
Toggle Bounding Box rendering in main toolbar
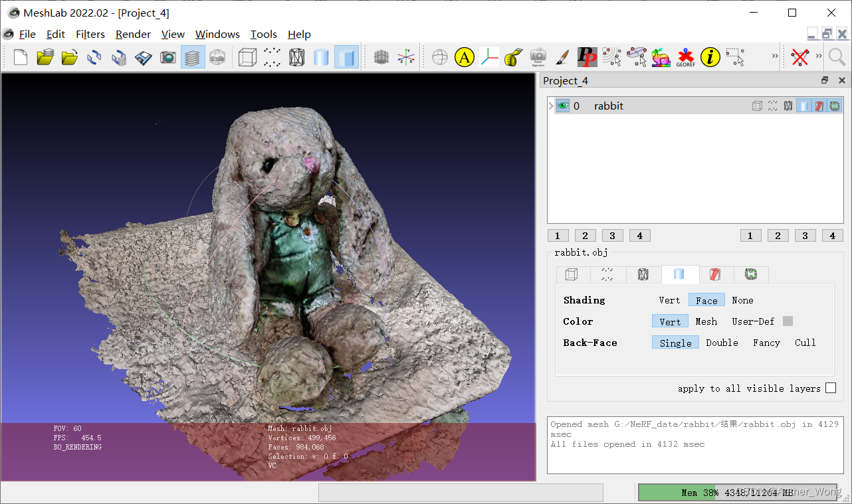247,58
